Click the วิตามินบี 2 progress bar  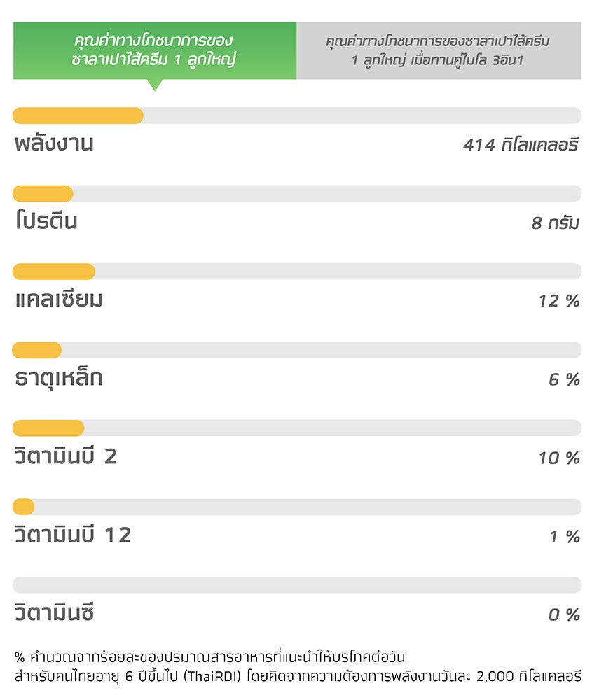click(297, 428)
